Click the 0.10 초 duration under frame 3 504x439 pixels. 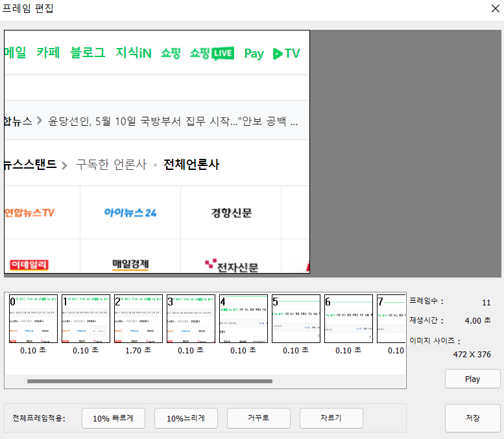[191, 350]
